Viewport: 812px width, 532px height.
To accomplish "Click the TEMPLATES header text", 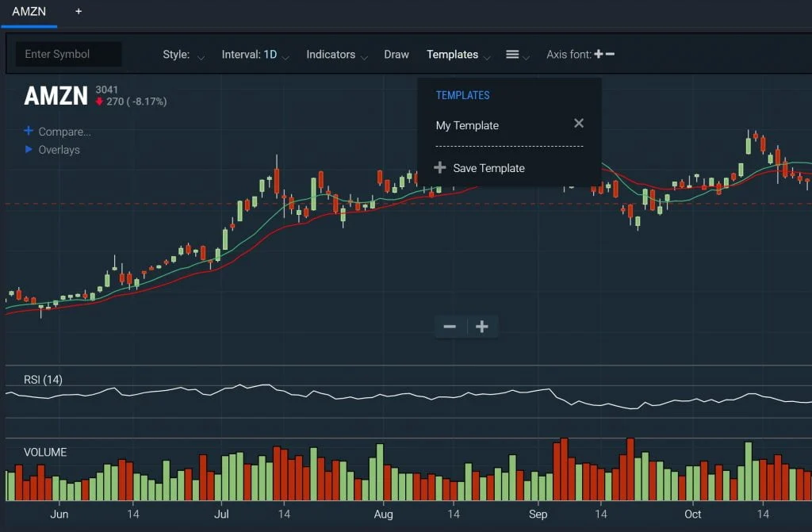I will pyautogui.click(x=462, y=95).
